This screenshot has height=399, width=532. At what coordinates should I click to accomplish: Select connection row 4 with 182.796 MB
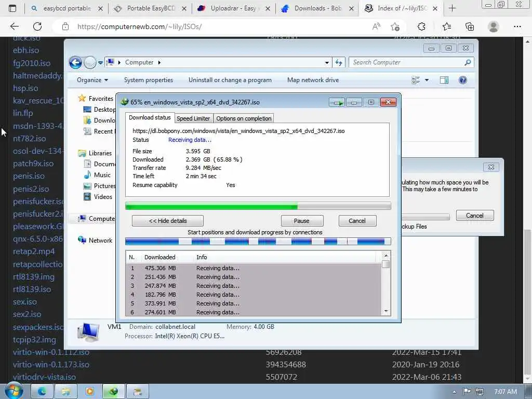tap(254, 295)
